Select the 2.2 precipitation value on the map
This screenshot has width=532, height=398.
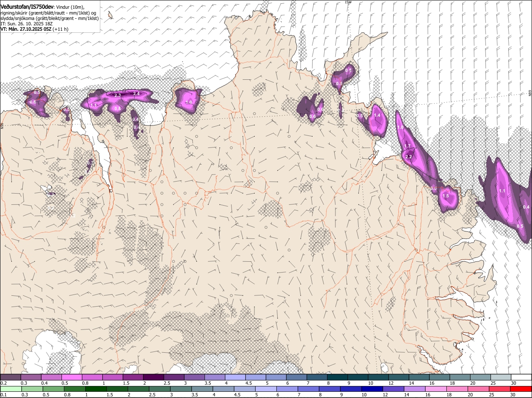click(x=409, y=157)
